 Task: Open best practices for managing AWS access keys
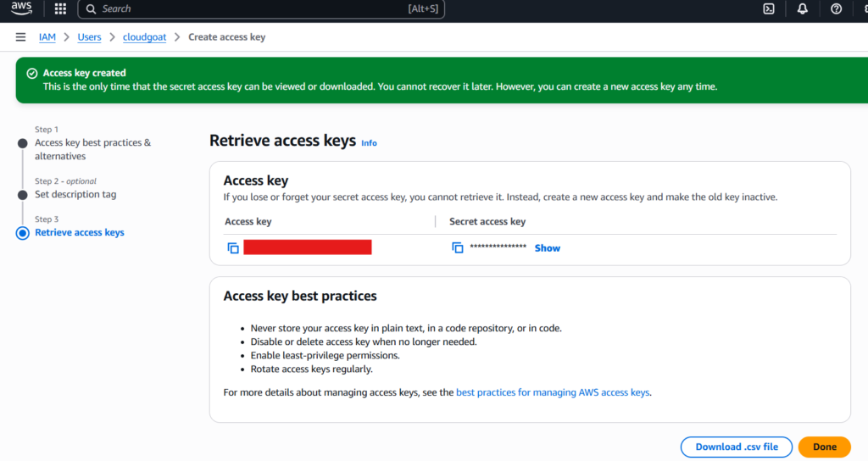tap(553, 392)
